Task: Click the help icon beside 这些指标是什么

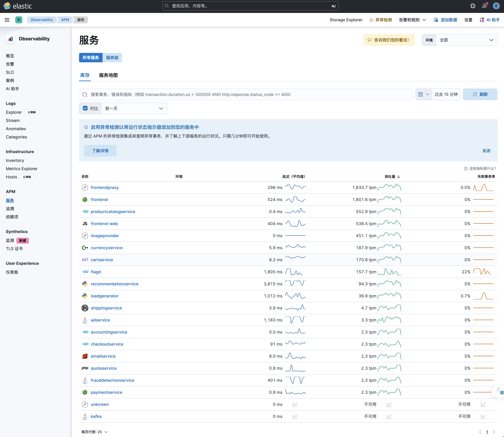Action: tap(466, 169)
